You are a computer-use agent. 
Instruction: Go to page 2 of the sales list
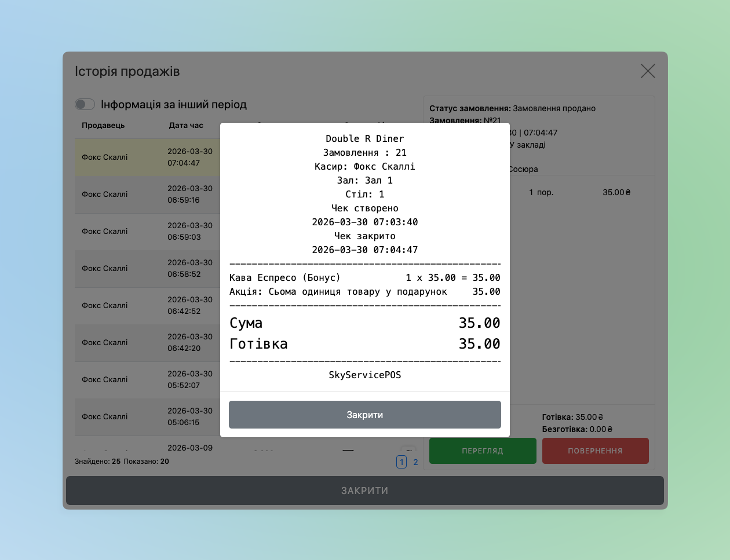(x=415, y=462)
